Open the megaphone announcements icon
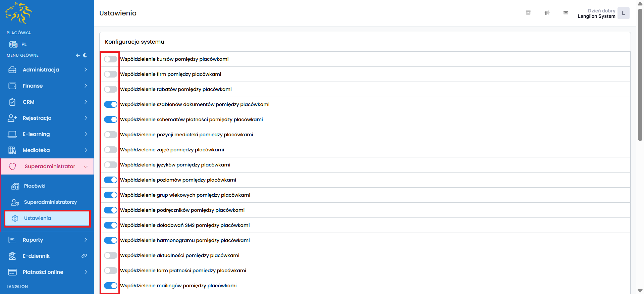Viewport: 644px width, 294px height. [x=547, y=13]
